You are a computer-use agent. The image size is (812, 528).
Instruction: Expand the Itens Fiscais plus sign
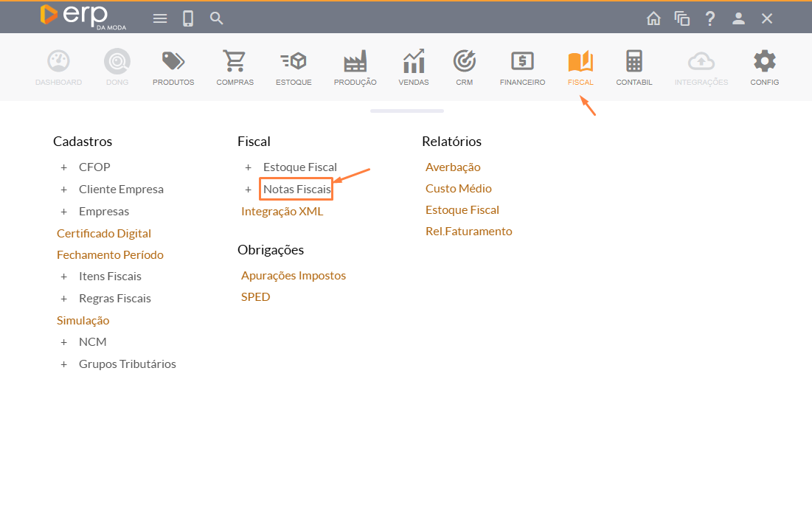click(64, 277)
